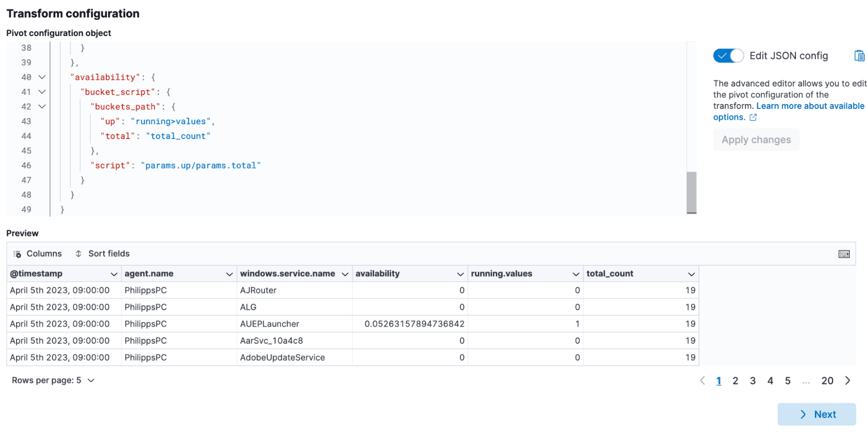The width and height of the screenshot is (868, 435).
Task: Go to next page arrow in pagination
Action: click(x=848, y=381)
